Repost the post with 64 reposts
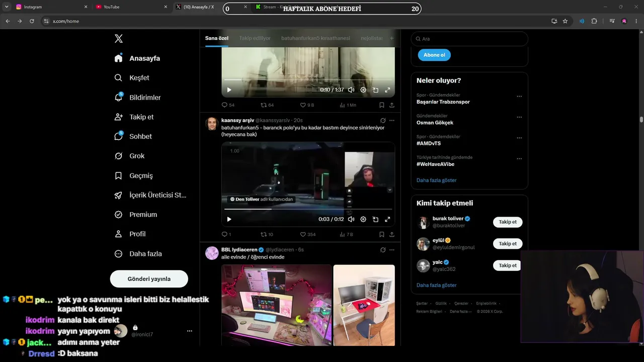Screen dimensions: 644x362 (267, 105)
